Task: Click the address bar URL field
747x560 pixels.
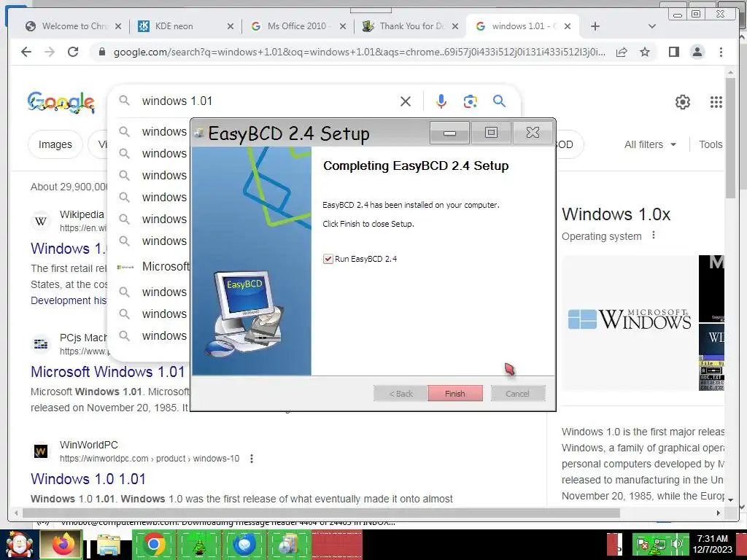Action: point(359,52)
